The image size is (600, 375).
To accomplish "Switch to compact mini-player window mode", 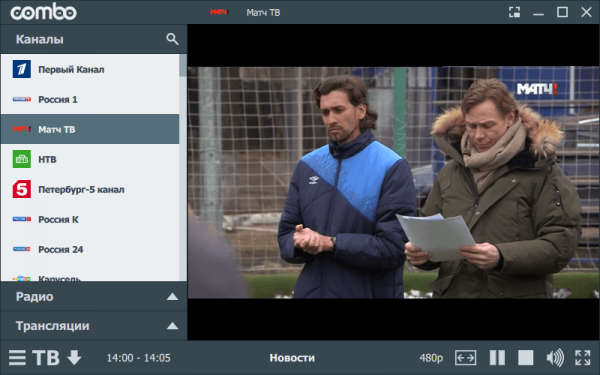I will coord(514,12).
